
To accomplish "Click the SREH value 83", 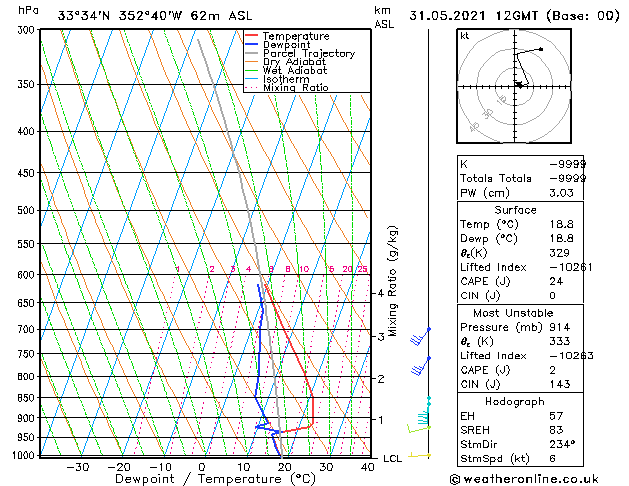I will point(556,430).
